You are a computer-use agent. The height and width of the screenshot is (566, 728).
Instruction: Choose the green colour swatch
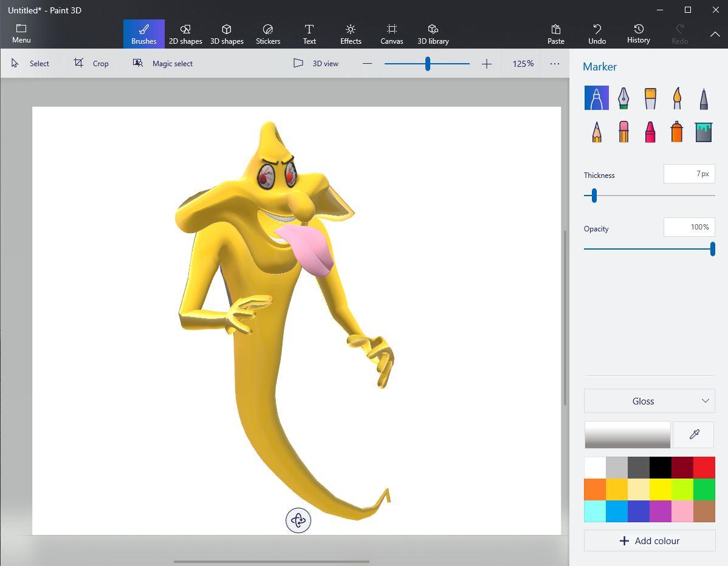point(704,489)
